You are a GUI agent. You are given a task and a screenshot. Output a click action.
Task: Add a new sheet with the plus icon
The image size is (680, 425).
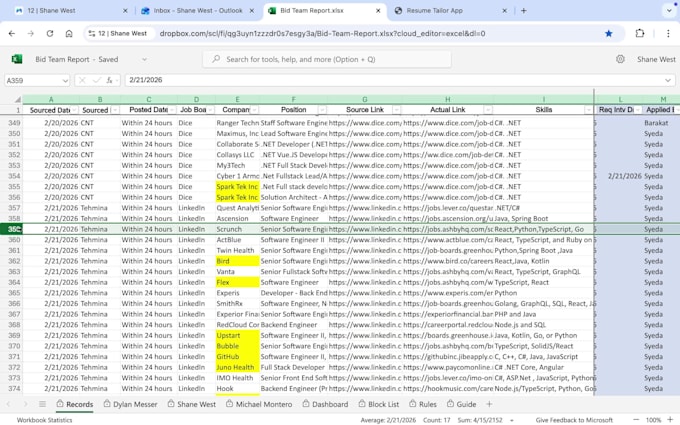coord(489,404)
